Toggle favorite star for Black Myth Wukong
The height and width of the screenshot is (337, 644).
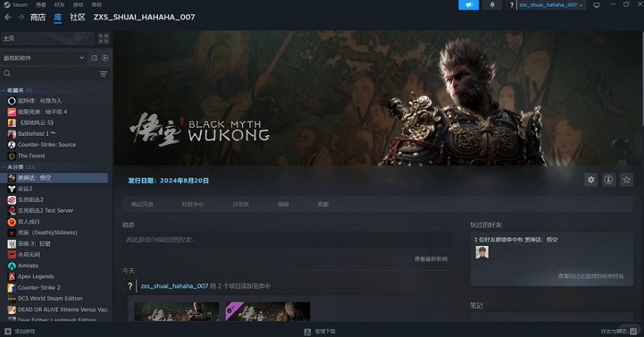tap(626, 179)
